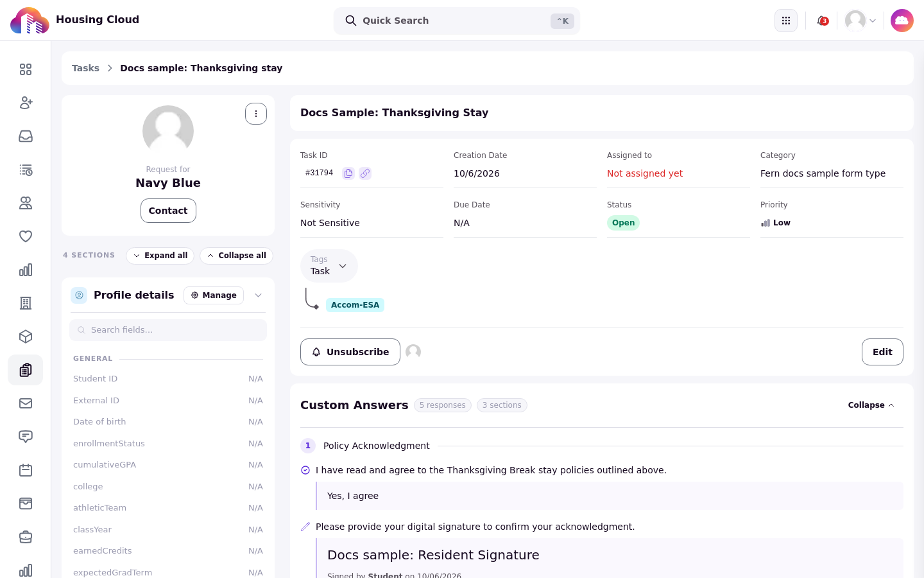Click the Housing Cloud logo
Viewport: 924px width, 578px height.
30,21
